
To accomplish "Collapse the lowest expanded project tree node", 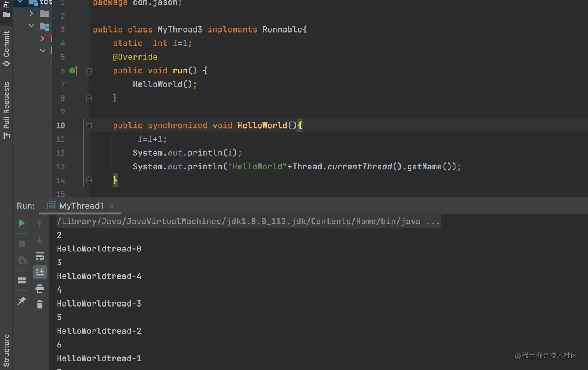I will 42,51.
